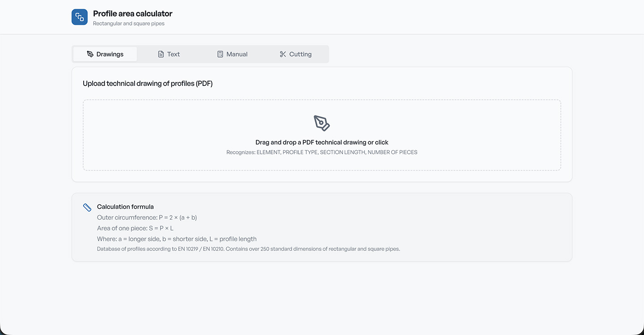The height and width of the screenshot is (335, 644).
Task: Click the "Area of one piece" formula line
Action: pyautogui.click(x=135, y=228)
